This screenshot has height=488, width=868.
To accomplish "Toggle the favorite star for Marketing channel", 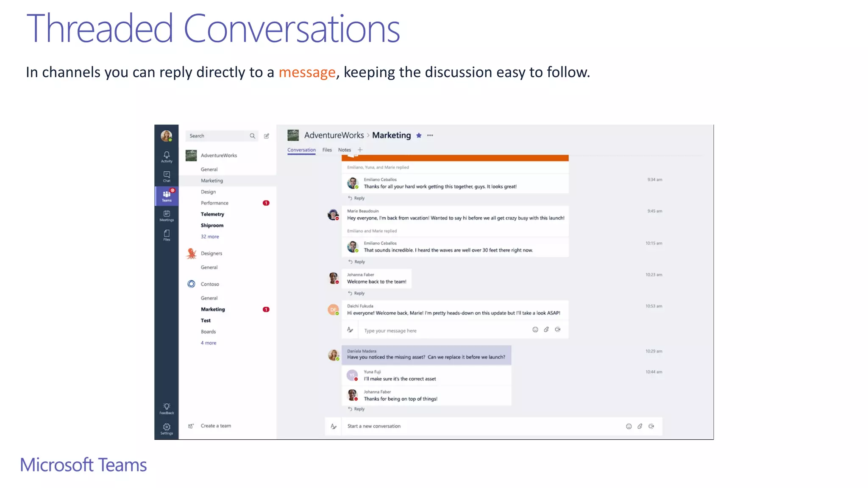I will (x=419, y=136).
